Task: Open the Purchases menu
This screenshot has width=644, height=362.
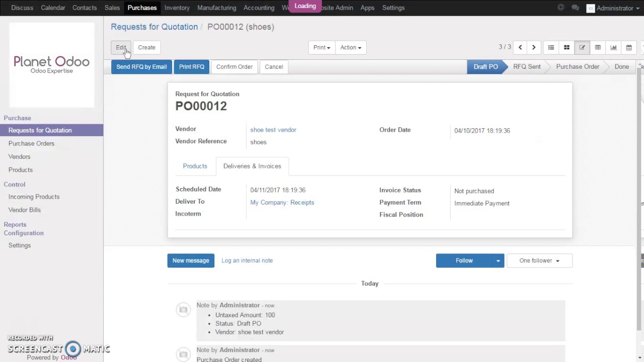Action: (x=142, y=8)
